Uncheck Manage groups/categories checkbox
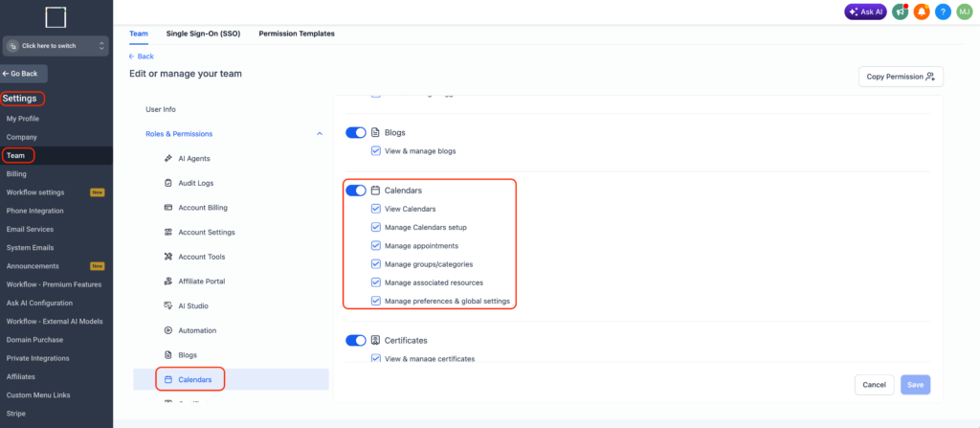The width and height of the screenshot is (980, 428). click(x=375, y=264)
